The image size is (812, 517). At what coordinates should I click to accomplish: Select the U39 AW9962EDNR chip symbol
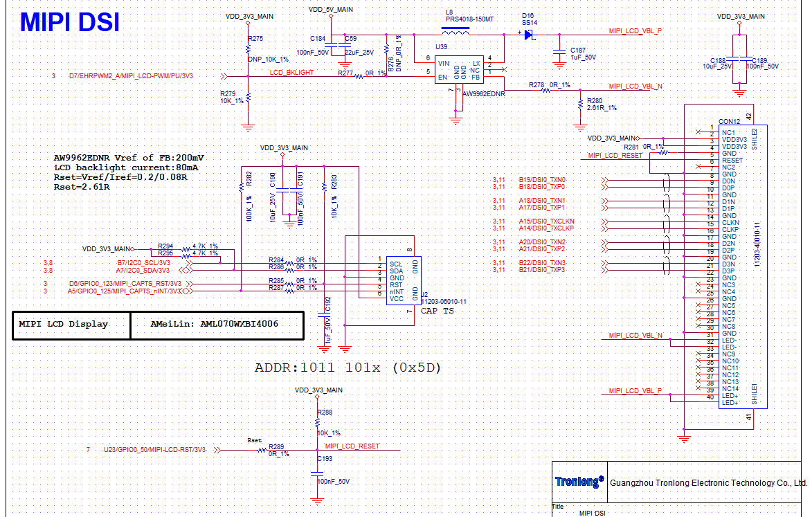click(460, 69)
